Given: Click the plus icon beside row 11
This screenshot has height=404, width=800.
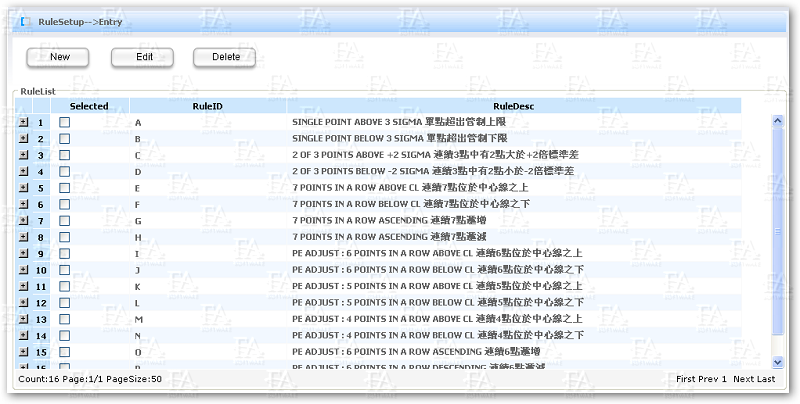Looking at the screenshot, I should (x=24, y=286).
